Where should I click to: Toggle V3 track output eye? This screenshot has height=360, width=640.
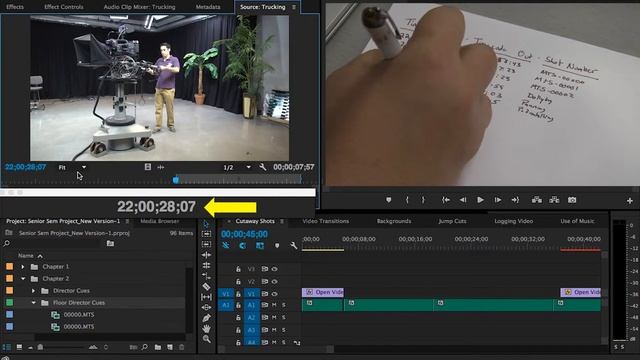pyautogui.click(x=275, y=269)
